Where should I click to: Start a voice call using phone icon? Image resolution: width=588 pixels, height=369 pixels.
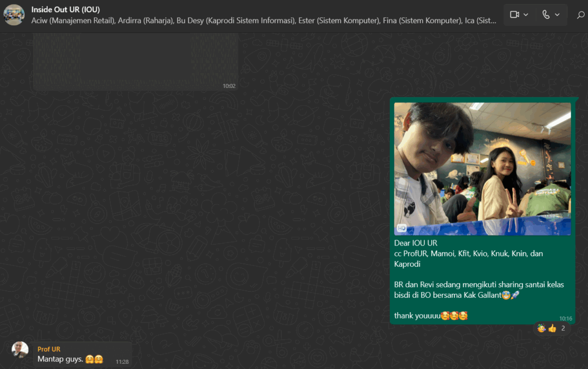(546, 14)
